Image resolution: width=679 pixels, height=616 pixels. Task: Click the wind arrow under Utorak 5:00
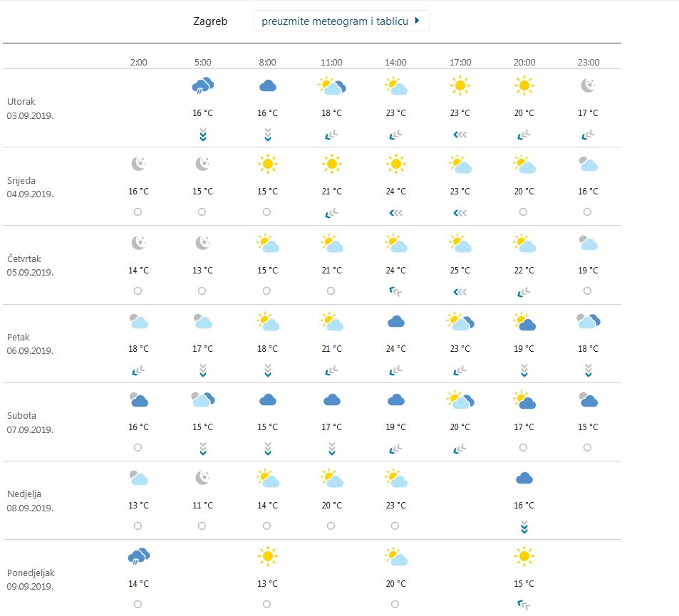pos(203,134)
